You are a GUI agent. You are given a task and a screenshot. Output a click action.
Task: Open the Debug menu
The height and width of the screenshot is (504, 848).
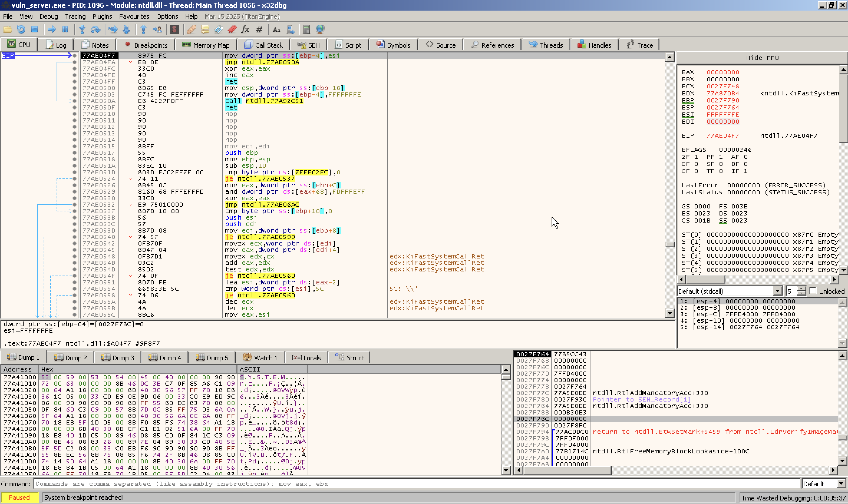[49, 16]
